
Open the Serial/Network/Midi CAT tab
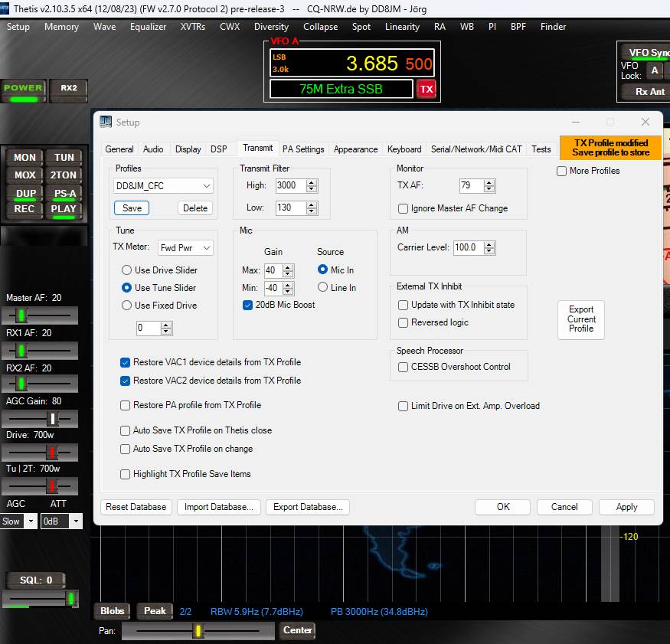[476, 149]
